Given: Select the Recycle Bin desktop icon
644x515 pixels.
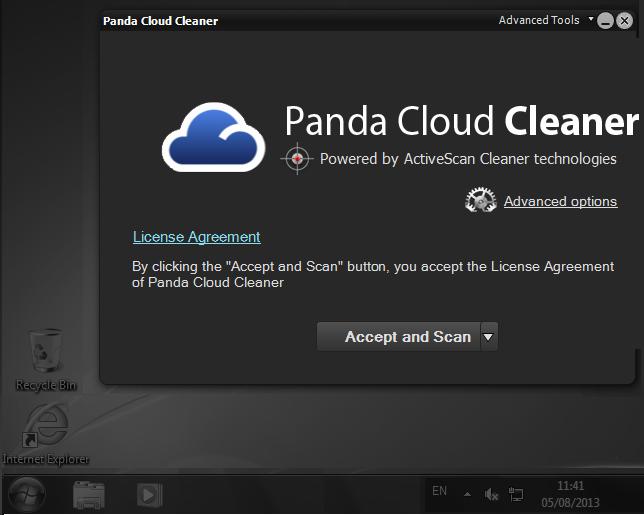Looking at the screenshot, I should point(46,359).
